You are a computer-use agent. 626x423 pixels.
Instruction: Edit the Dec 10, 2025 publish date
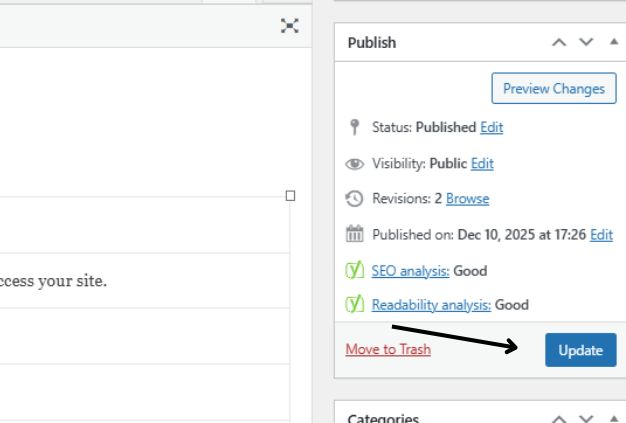pyautogui.click(x=601, y=234)
